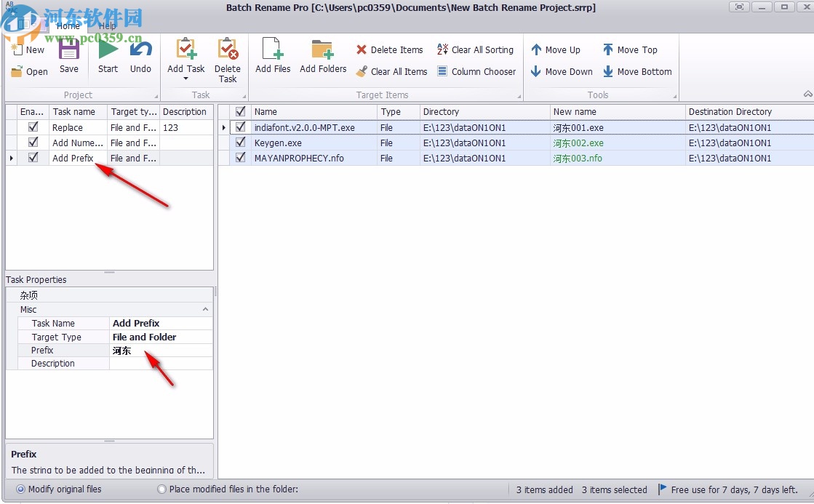Click the Free use for 7 days notice
The image size is (814, 504).
[x=734, y=489]
